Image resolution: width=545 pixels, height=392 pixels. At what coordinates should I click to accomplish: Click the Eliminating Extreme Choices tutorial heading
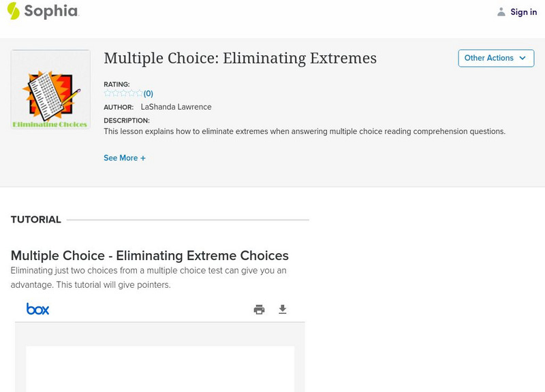(x=150, y=256)
